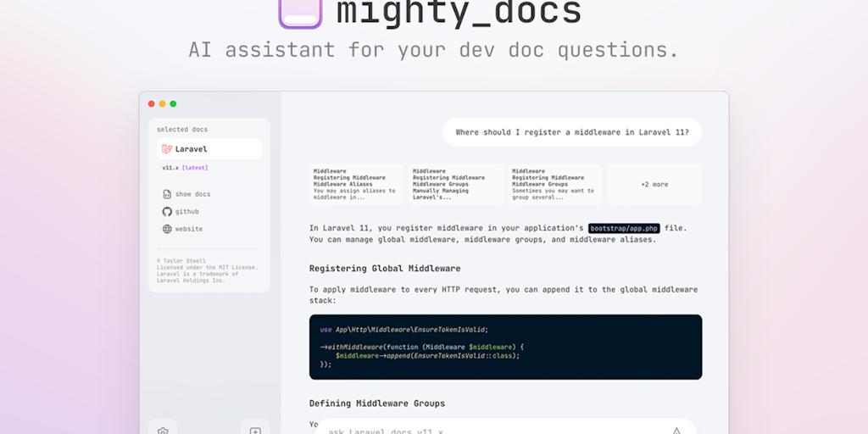868x434 pixels.
Task: Expand the v11.x [latest] version selector
Action: pos(185,168)
